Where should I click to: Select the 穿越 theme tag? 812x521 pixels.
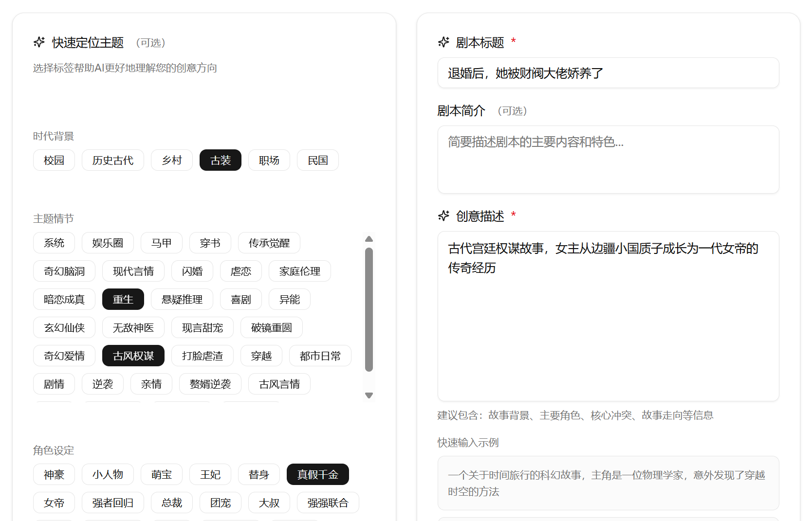pos(261,356)
